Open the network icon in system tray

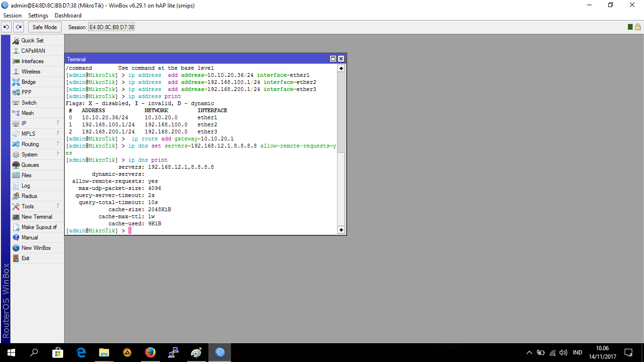552,353
